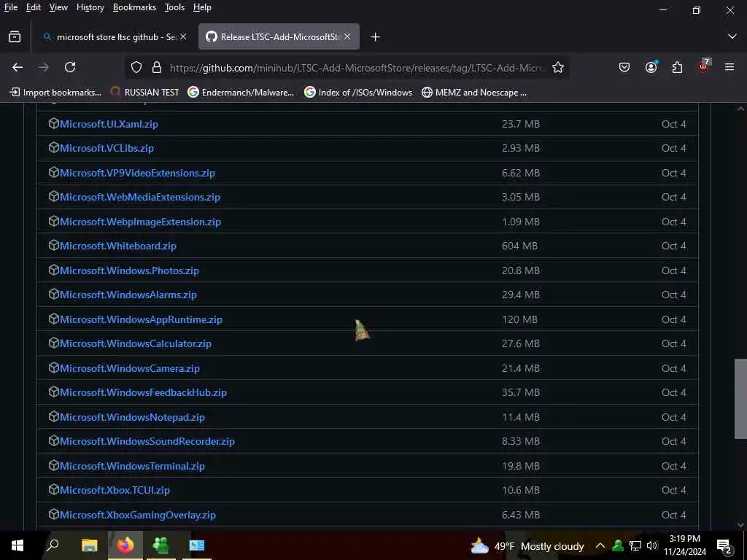The width and height of the screenshot is (747, 560).
Task: Open the Extensions puzzle icon
Action: tap(677, 68)
